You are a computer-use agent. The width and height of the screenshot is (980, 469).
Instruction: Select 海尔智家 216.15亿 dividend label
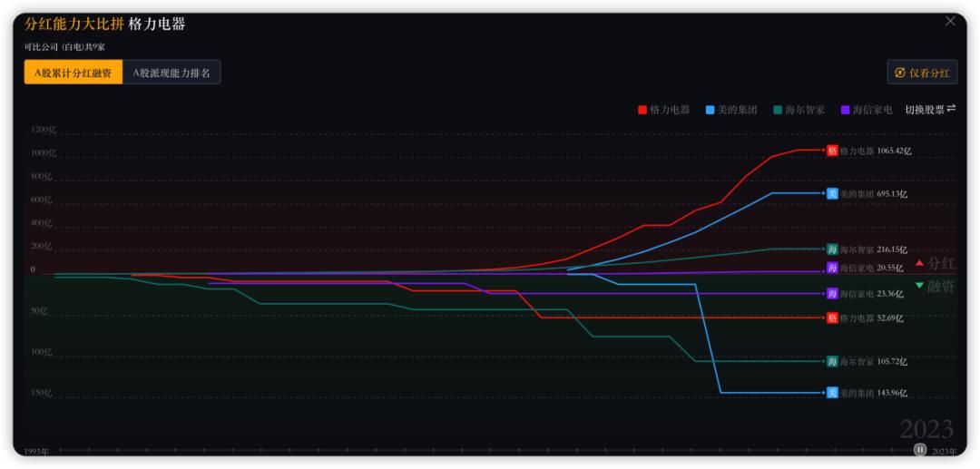[874, 249]
